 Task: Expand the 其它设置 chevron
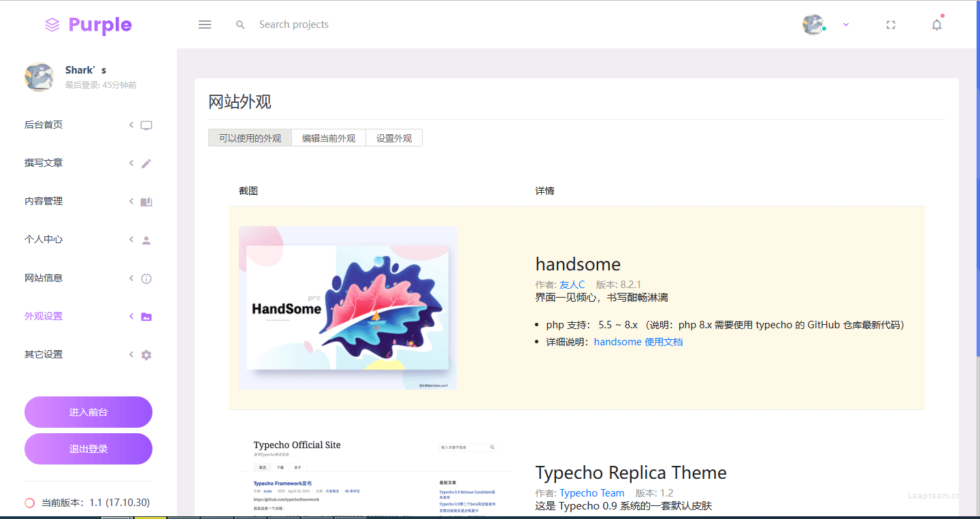[131, 354]
